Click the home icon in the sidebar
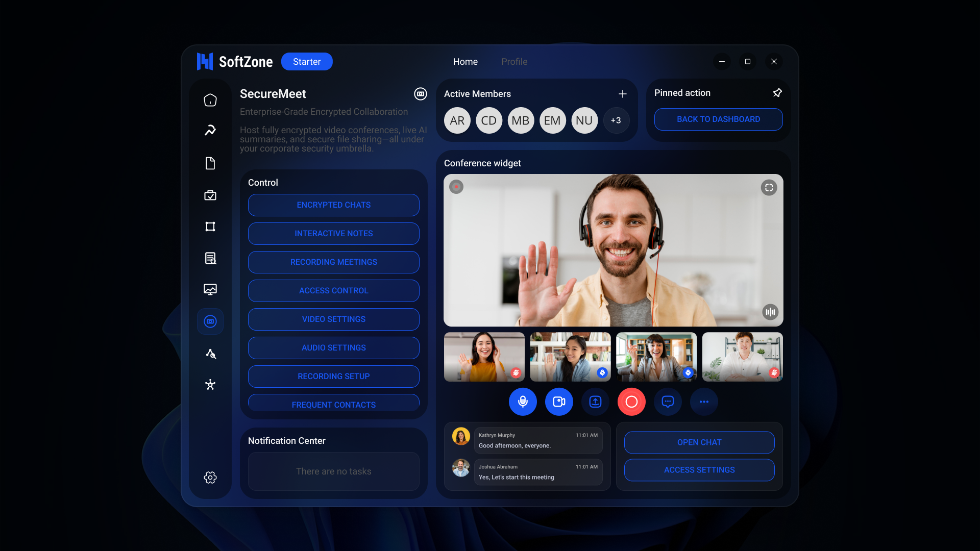980x551 pixels. point(210,100)
